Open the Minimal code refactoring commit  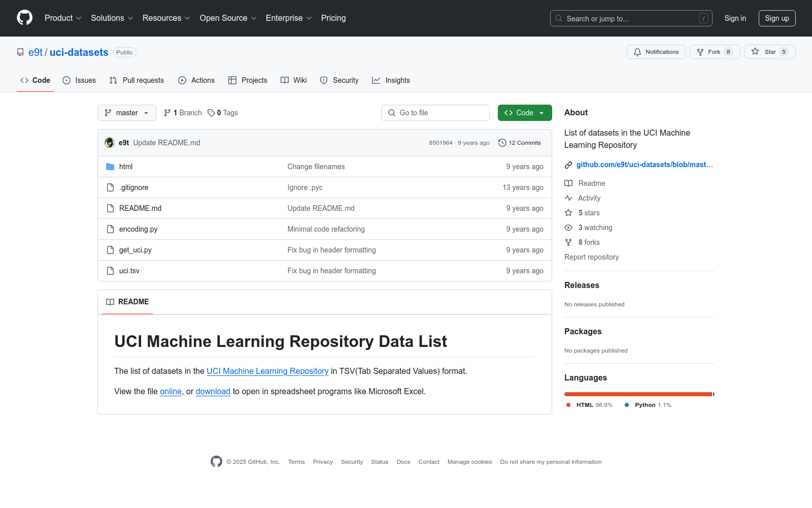[326, 229]
